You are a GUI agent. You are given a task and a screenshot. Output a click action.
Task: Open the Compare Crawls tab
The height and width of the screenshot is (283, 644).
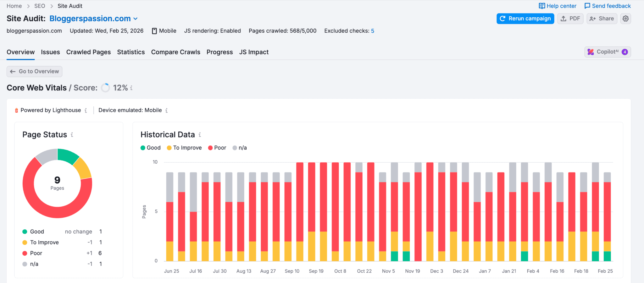tap(176, 52)
